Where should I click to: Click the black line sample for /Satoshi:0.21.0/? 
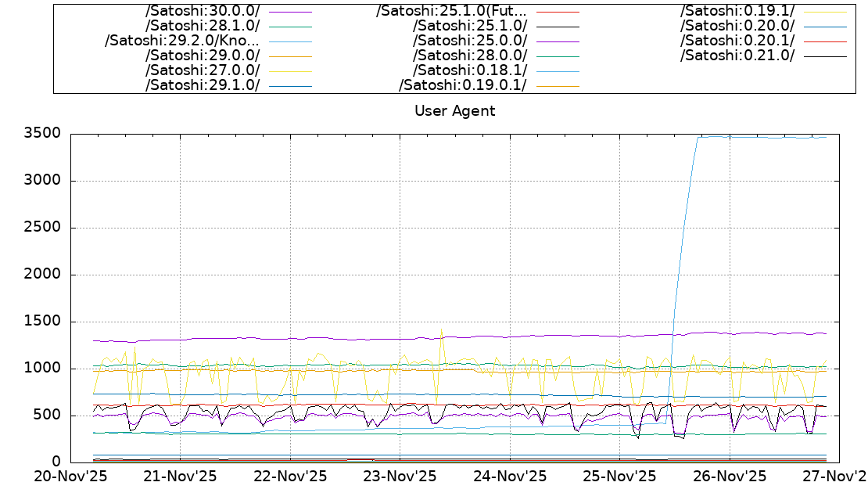(824, 56)
